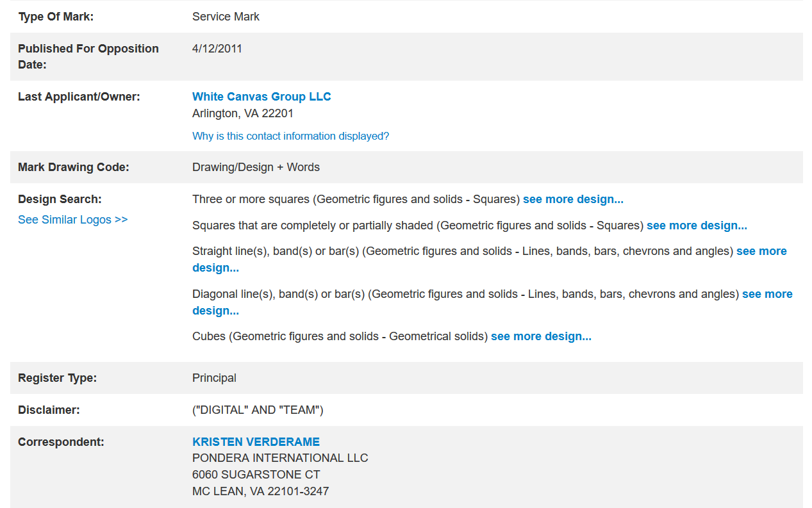Click 'Why is this contact information displayed?'

tap(290, 136)
